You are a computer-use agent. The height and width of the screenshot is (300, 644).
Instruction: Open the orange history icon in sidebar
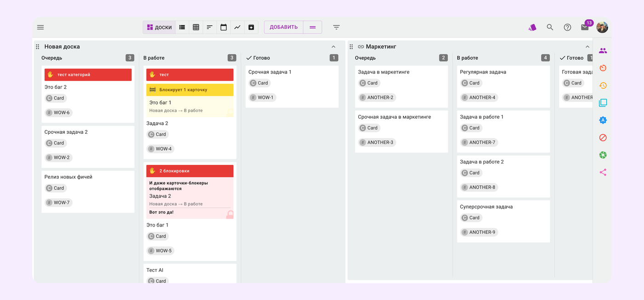pos(603,85)
